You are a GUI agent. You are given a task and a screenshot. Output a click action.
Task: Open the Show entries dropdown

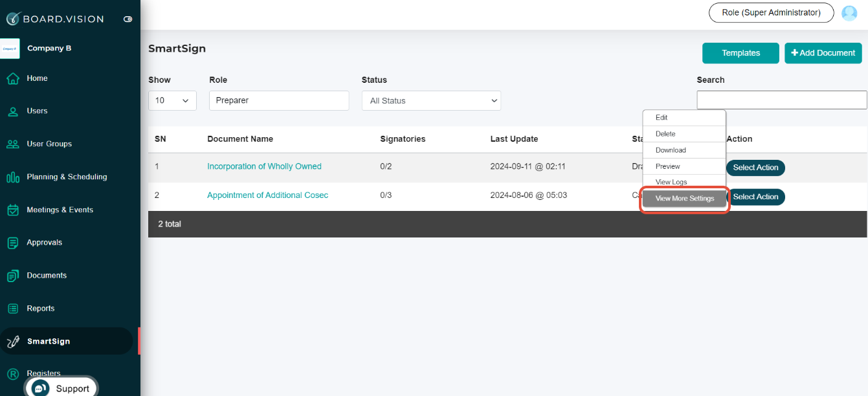[172, 100]
